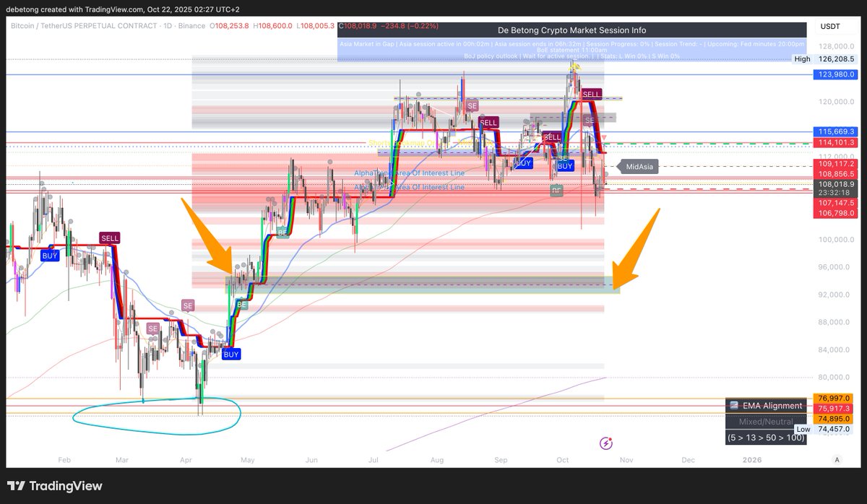Screen dimensions: 867x504
Task: Click the MidAsia label tag
Action: pos(639,167)
